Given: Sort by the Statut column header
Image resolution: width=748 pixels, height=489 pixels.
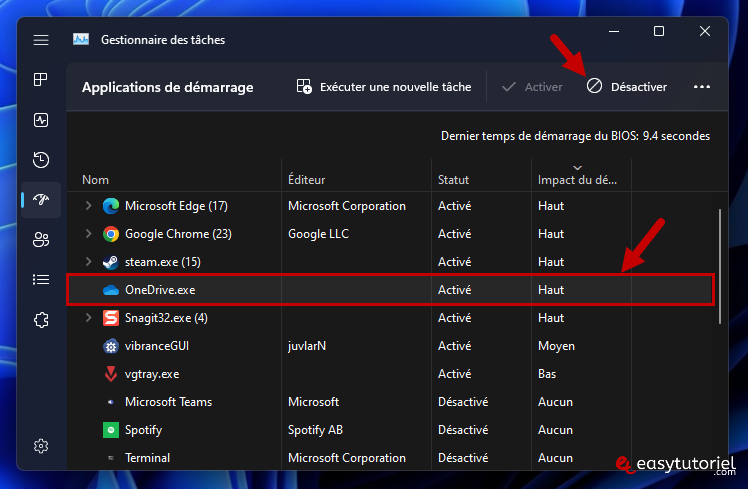Looking at the screenshot, I should (x=453, y=180).
